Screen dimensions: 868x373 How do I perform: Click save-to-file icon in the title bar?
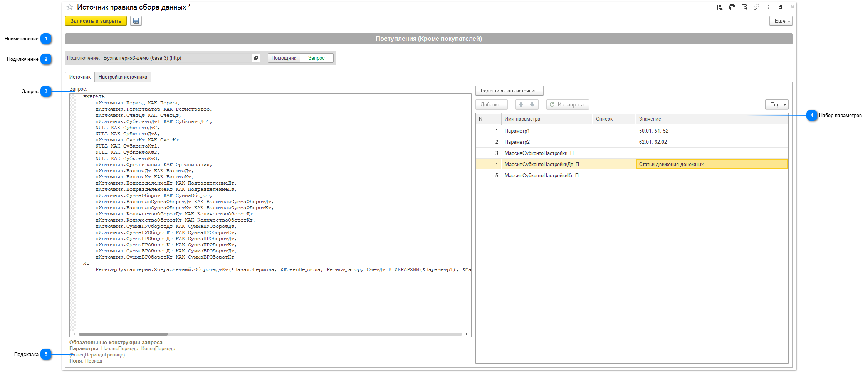720,7
